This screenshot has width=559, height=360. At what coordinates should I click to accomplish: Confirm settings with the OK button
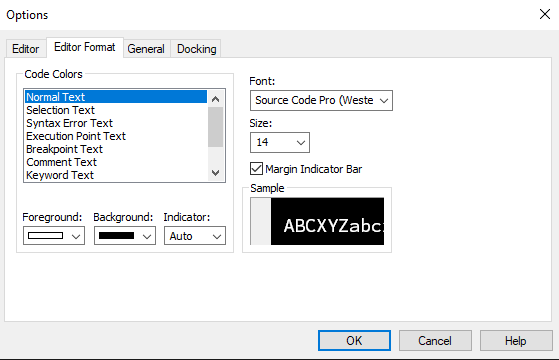(354, 341)
